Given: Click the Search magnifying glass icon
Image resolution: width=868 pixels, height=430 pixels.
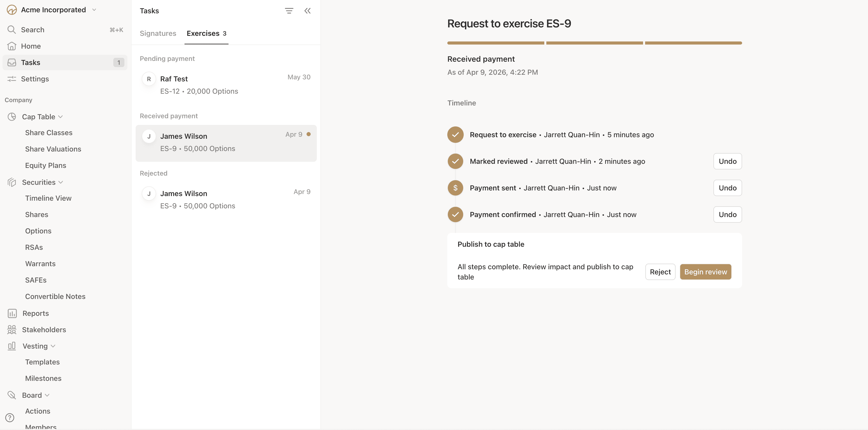Looking at the screenshot, I should tap(12, 30).
